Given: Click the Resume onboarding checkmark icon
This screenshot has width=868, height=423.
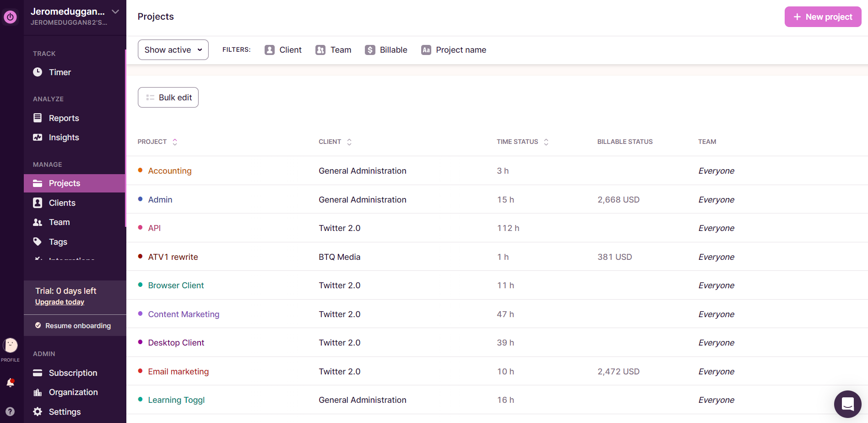Looking at the screenshot, I should click(x=38, y=325).
